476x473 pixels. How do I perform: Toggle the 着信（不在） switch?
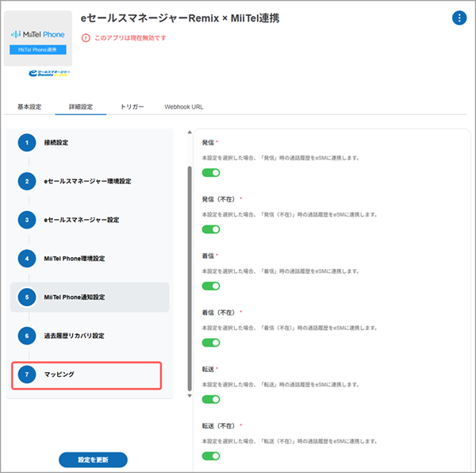pos(210,343)
